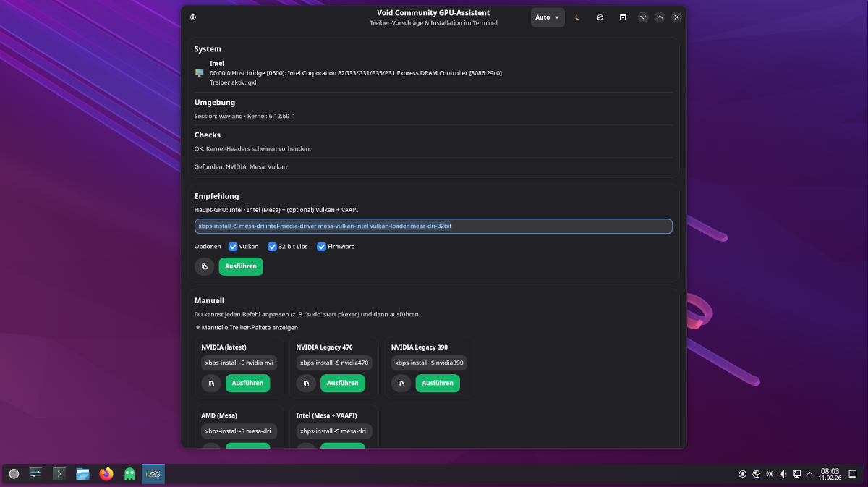The image size is (868, 487).
Task: Collapse the Manuelle Treiber-Pakete anzeigen expander
Action: [x=246, y=328]
